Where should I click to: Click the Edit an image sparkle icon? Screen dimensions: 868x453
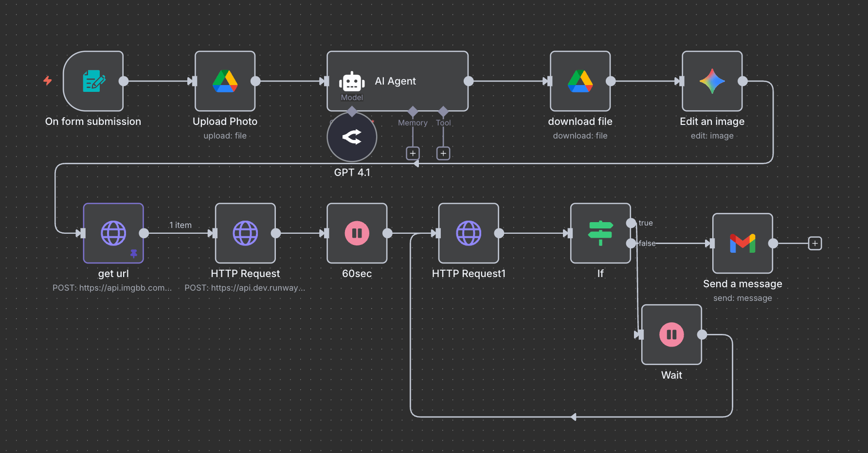click(x=712, y=81)
